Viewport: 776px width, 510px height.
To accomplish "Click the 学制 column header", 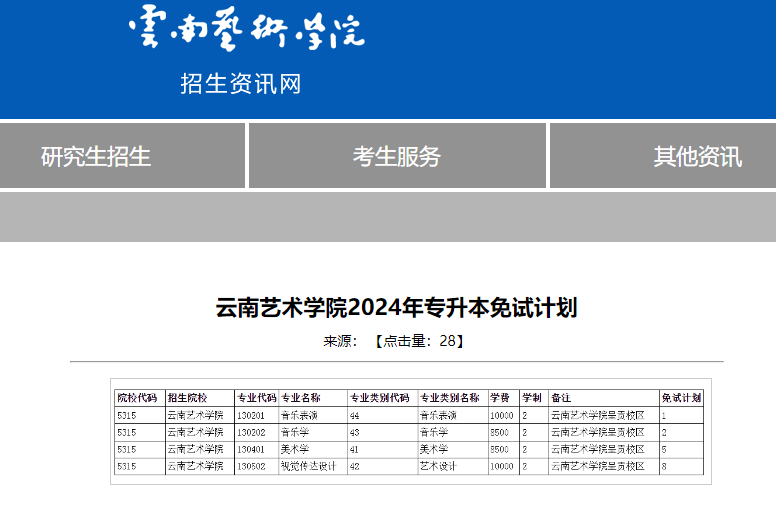I will [x=532, y=398].
